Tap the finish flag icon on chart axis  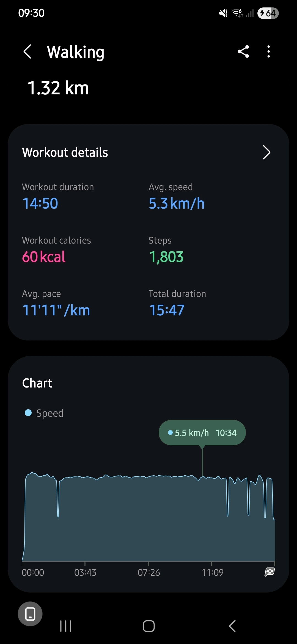(269, 572)
